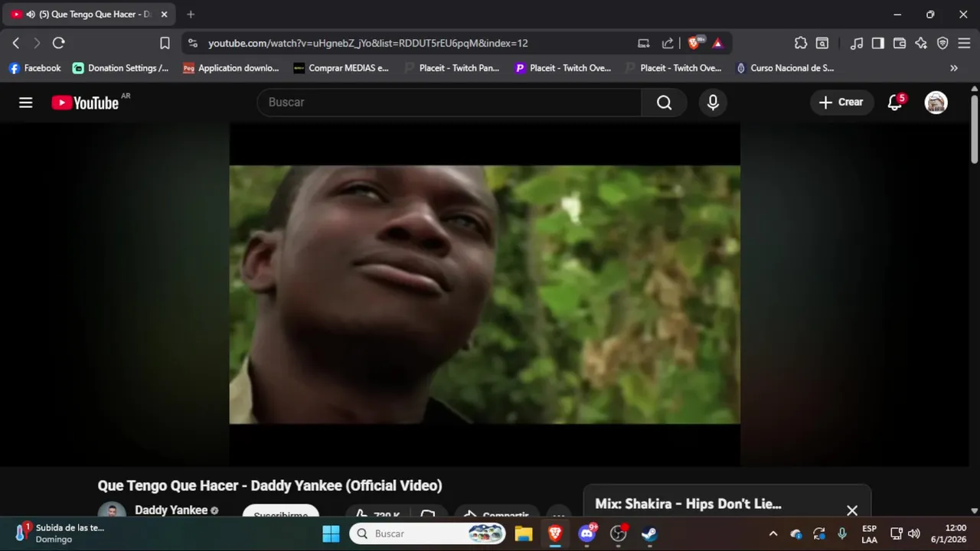Open the Comprar MEDIAS bookmark
The width and height of the screenshot is (980, 551).
pyautogui.click(x=341, y=68)
